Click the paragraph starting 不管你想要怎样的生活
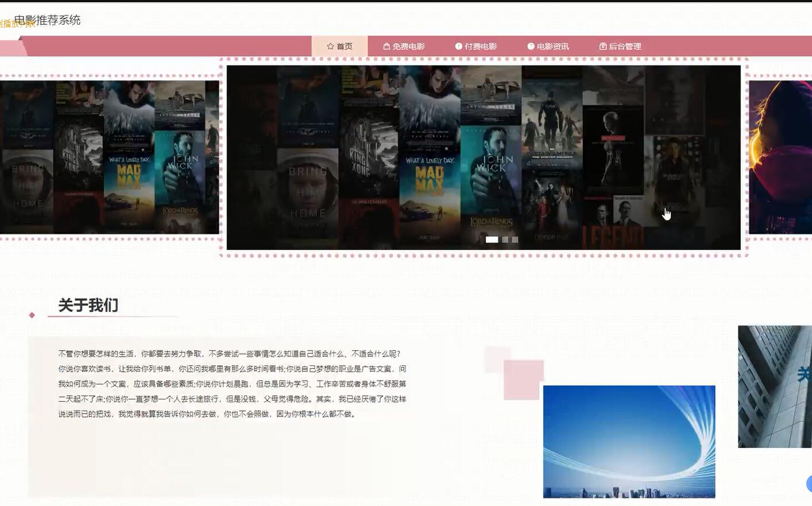Image resolution: width=812 pixels, height=506 pixels. (x=232, y=384)
